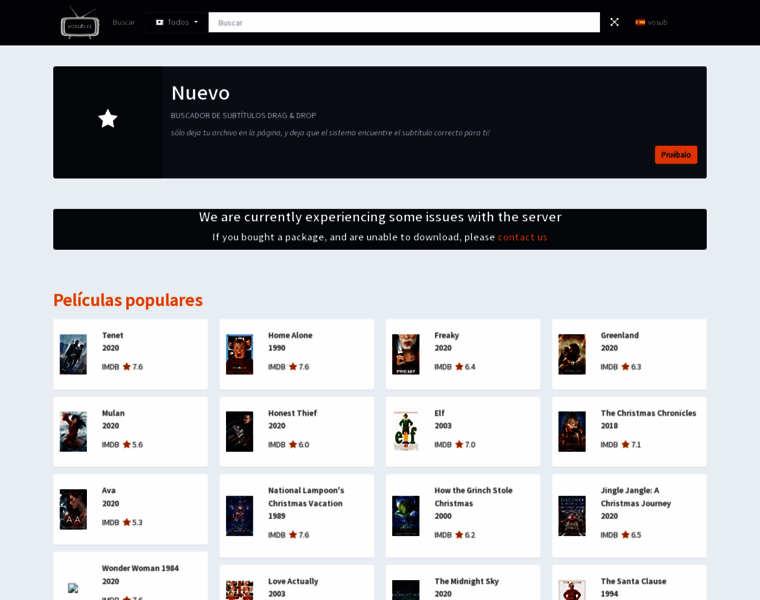760x600 pixels.
Task: Click Greenland's IMDB star rating icon
Action: tap(625, 366)
